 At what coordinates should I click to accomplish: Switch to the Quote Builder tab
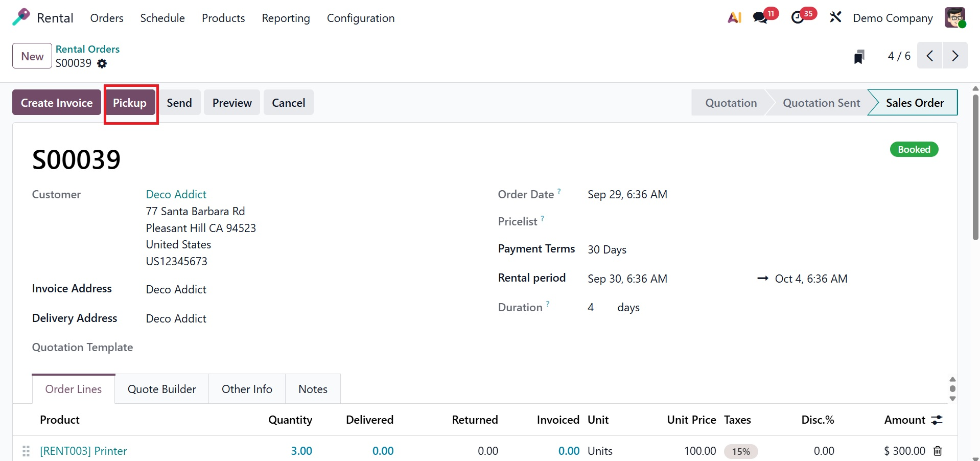(x=161, y=389)
